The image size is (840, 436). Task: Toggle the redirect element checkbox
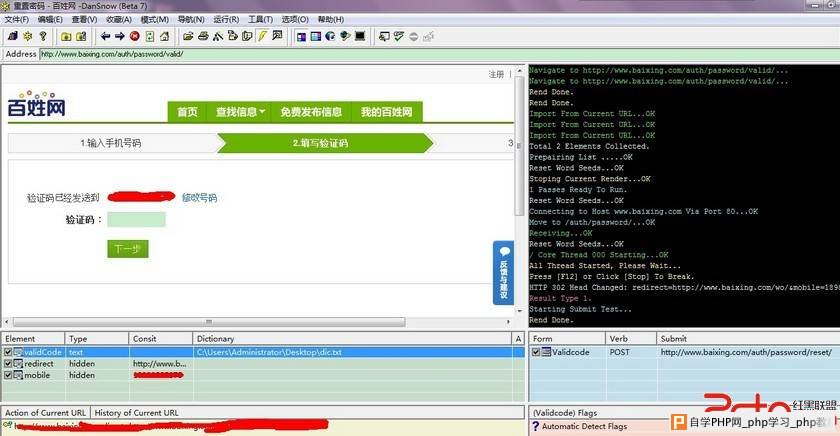[x=8, y=364]
